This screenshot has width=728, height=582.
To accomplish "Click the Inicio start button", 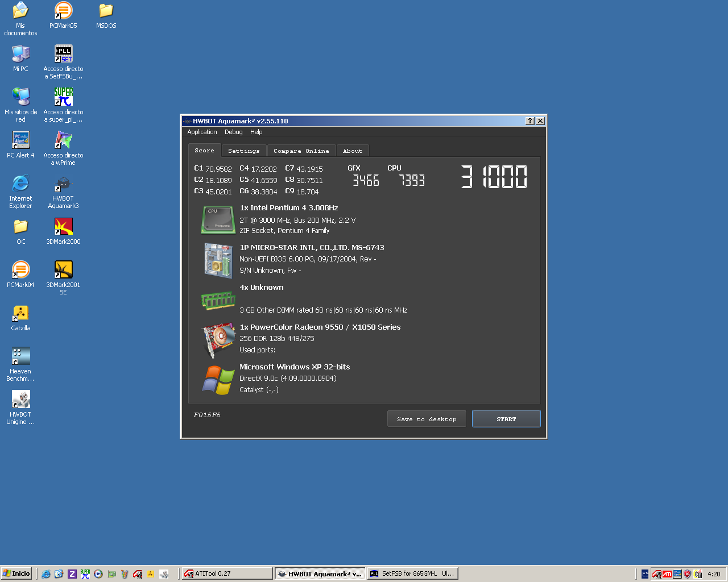I will coord(16,573).
